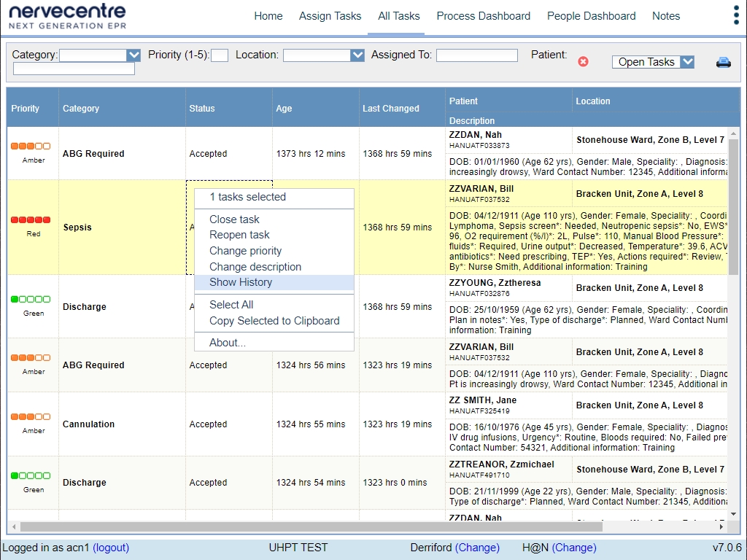Click version v7.0.6 label

coord(727,548)
